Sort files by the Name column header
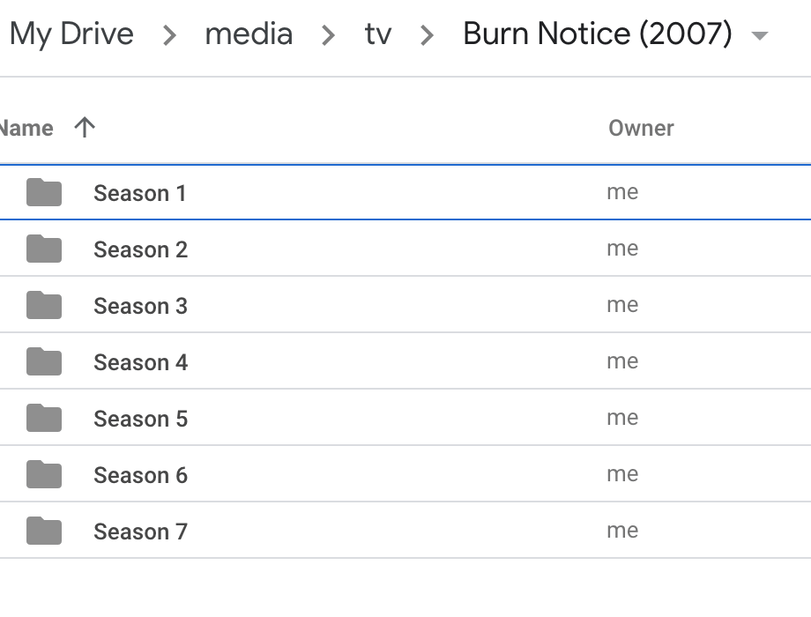 tap(26, 128)
